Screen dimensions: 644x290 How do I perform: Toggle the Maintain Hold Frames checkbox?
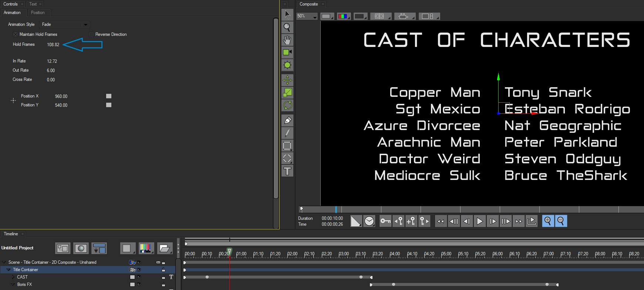tap(16, 34)
